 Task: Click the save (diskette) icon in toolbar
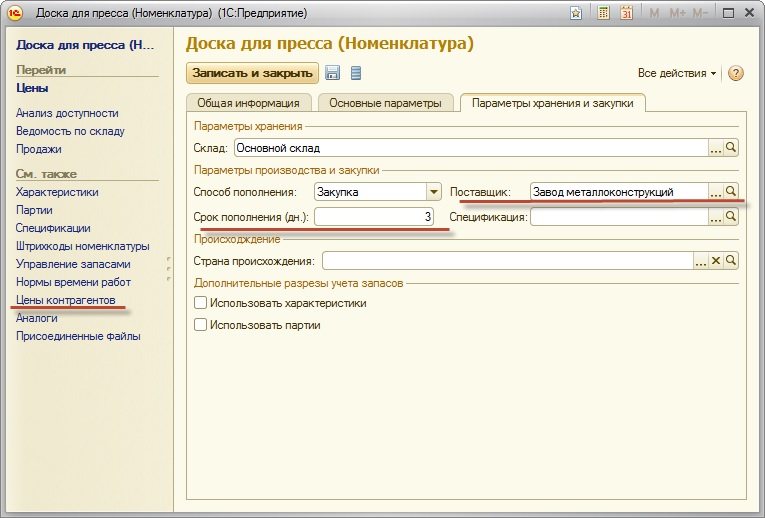(332, 73)
